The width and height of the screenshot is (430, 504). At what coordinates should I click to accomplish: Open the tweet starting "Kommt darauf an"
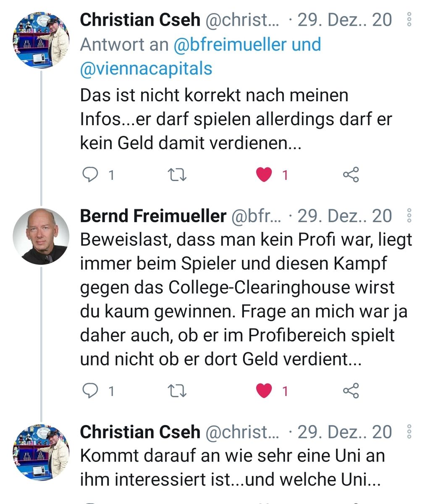(232, 467)
